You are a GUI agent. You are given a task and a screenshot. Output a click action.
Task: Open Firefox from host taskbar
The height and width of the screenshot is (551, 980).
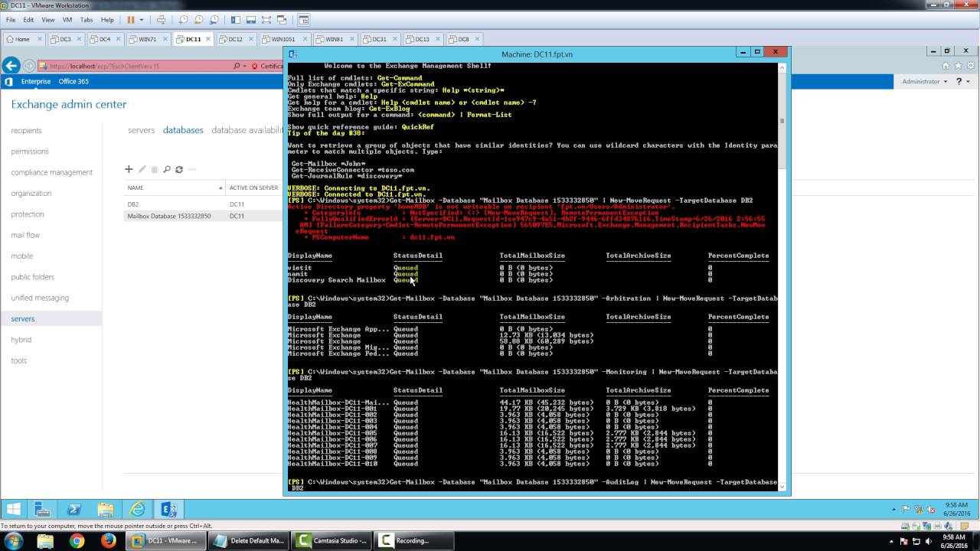tap(108, 541)
